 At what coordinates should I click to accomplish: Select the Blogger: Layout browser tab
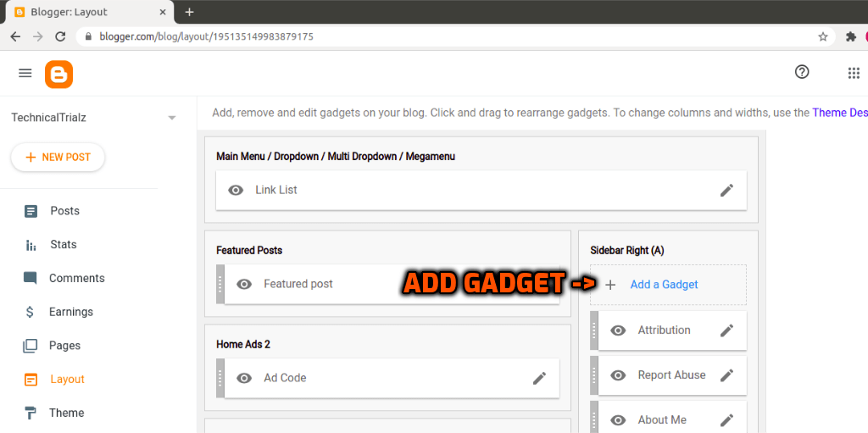click(x=88, y=12)
